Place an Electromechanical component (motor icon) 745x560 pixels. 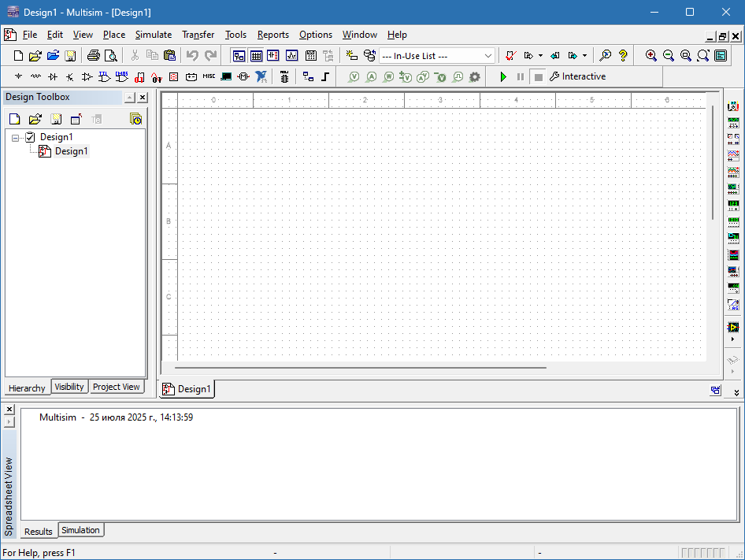coord(243,76)
